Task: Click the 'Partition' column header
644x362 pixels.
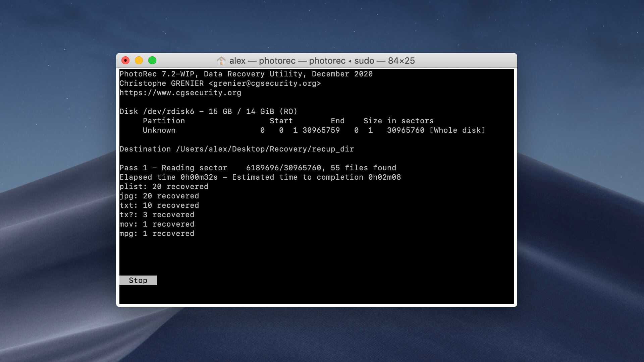Action: point(164,121)
